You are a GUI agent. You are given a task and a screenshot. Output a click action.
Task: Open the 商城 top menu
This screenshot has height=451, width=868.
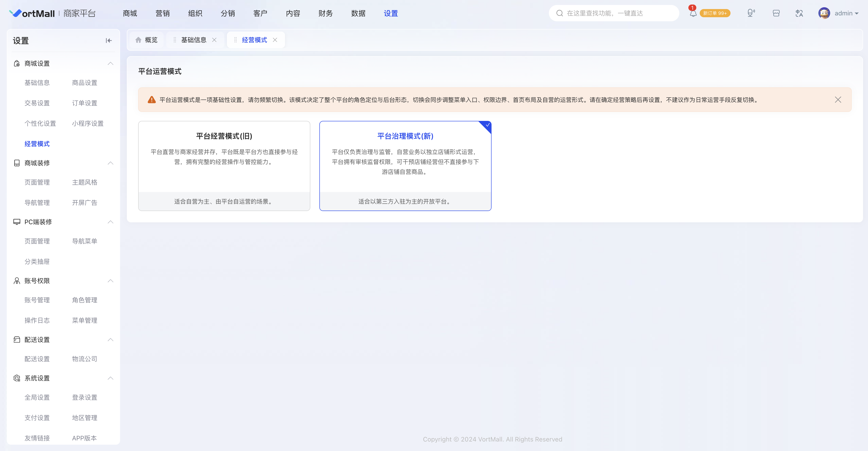(130, 13)
